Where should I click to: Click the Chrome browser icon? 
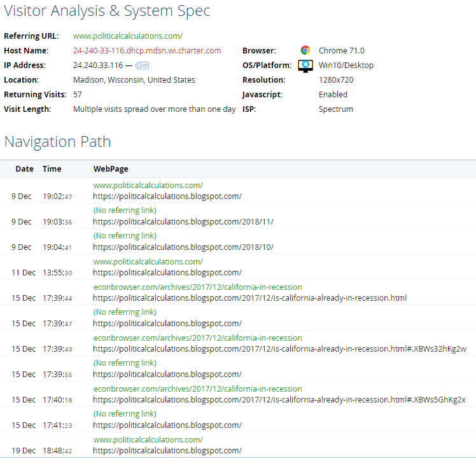click(305, 50)
